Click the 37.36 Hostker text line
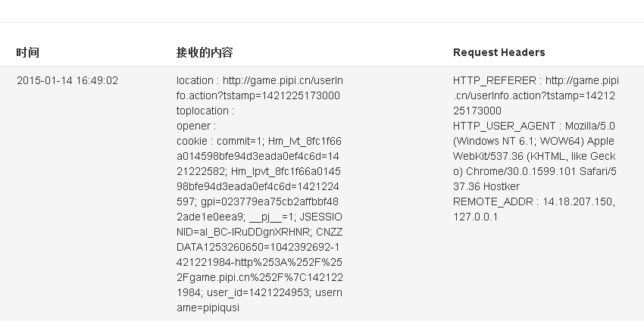The height and width of the screenshot is (334, 644). [486, 187]
